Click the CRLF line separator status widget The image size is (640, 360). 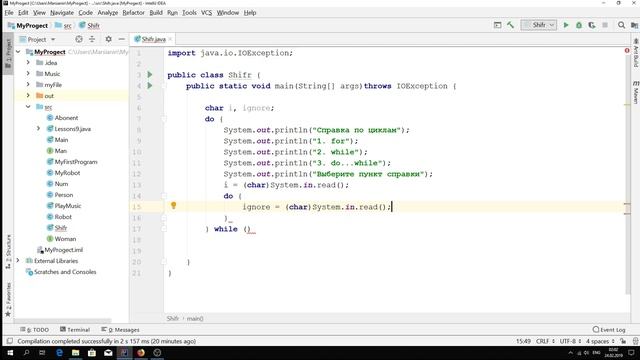pyautogui.click(x=545, y=341)
